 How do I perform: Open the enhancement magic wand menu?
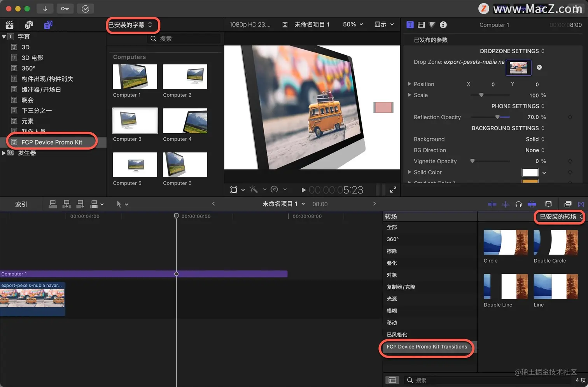pyautogui.click(x=254, y=189)
